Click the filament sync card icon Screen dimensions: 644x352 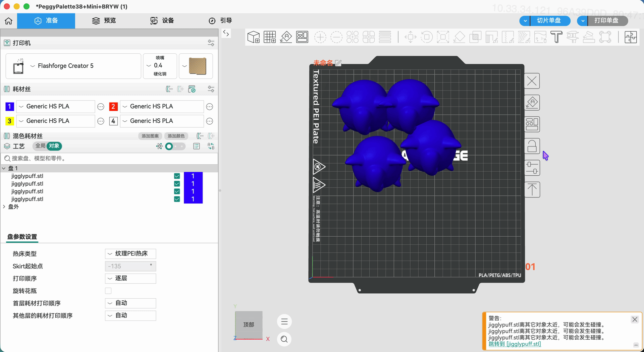click(192, 89)
